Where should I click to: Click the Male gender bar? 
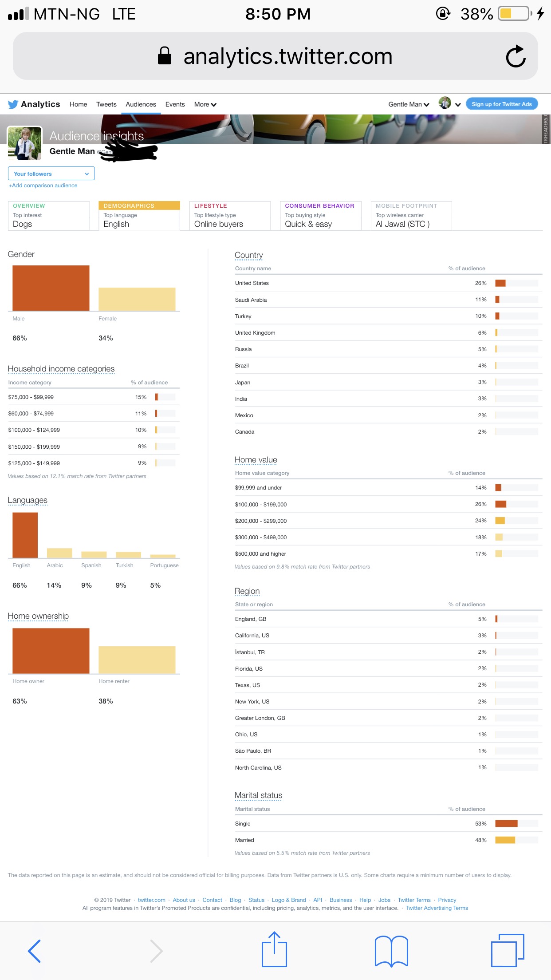click(x=51, y=288)
